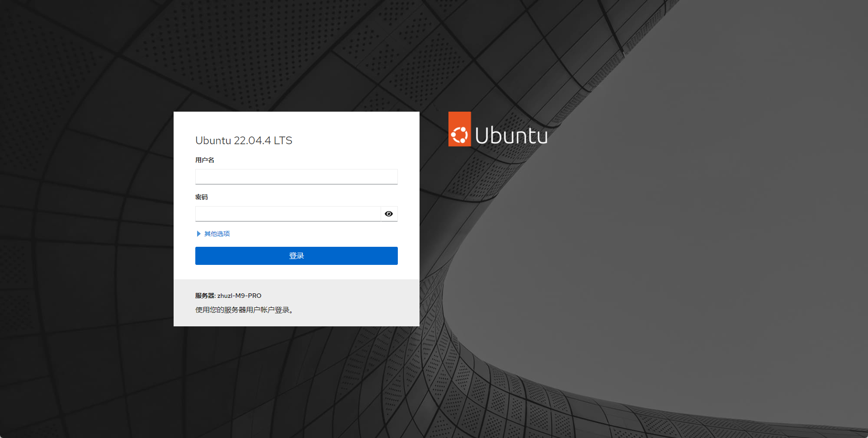The width and height of the screenshot is (868, 438).
Task: Click the username (用户名) input field
Action: [296, 177]
